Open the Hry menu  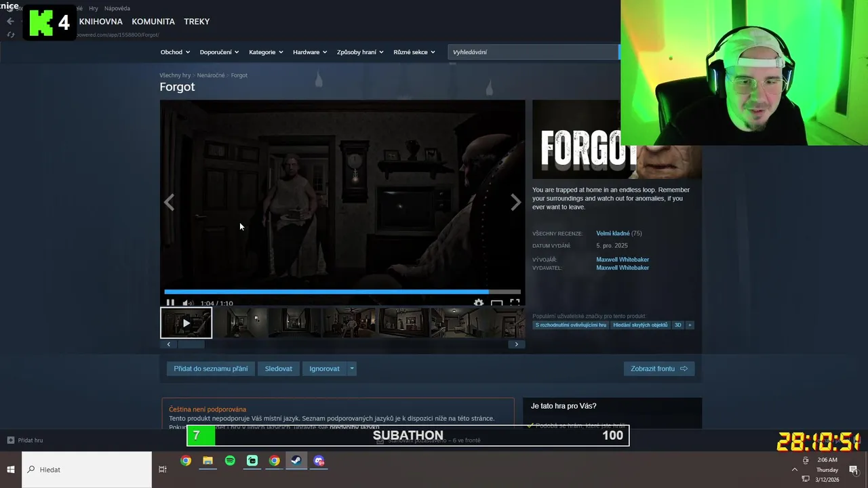coord(94,8)
